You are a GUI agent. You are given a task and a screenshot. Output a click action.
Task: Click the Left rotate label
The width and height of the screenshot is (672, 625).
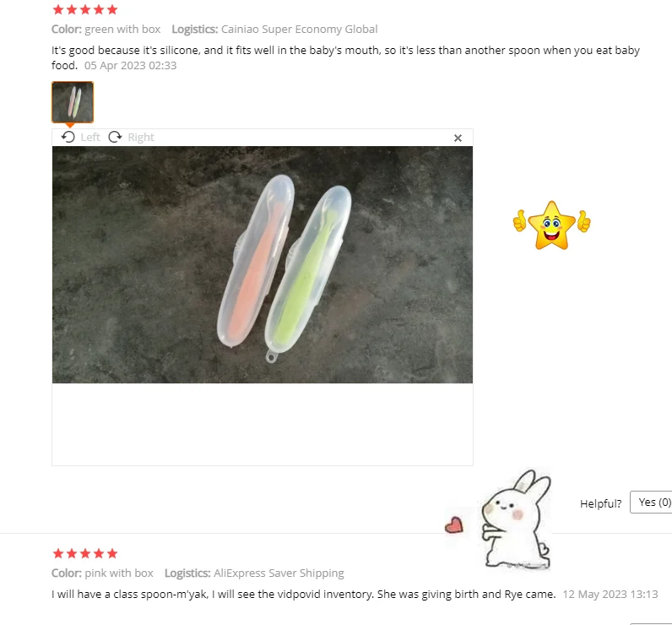[x=90, y=137]
